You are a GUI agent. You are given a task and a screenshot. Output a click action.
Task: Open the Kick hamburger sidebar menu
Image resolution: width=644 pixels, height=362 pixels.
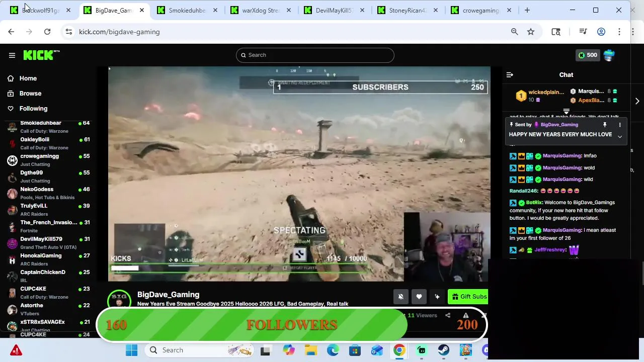tap(12, 55)
